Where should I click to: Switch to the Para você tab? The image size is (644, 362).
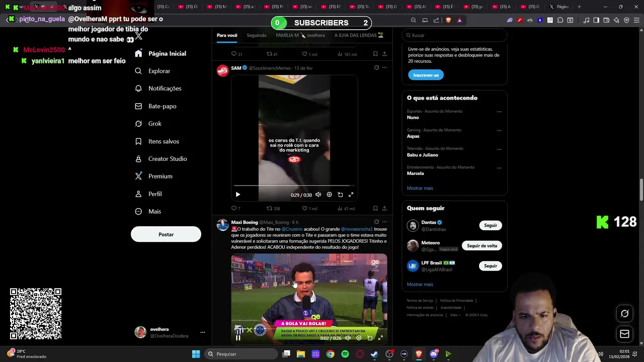click(227, 35)
